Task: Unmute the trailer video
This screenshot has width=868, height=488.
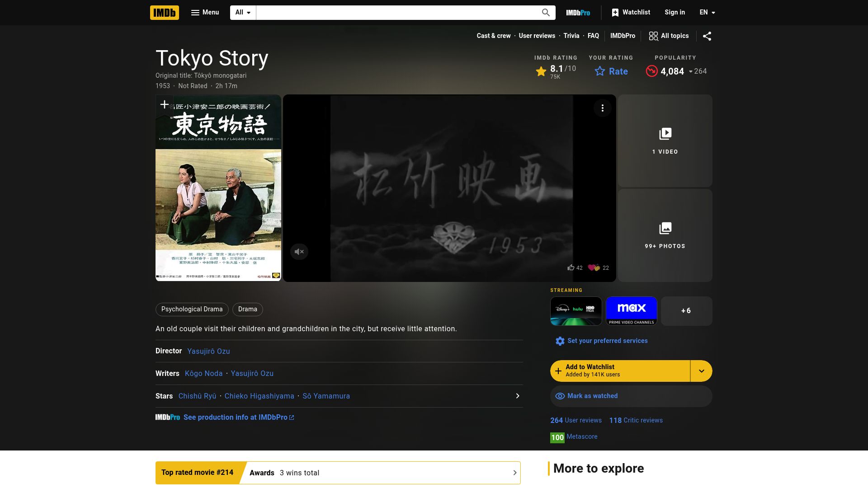Action: 299,252
